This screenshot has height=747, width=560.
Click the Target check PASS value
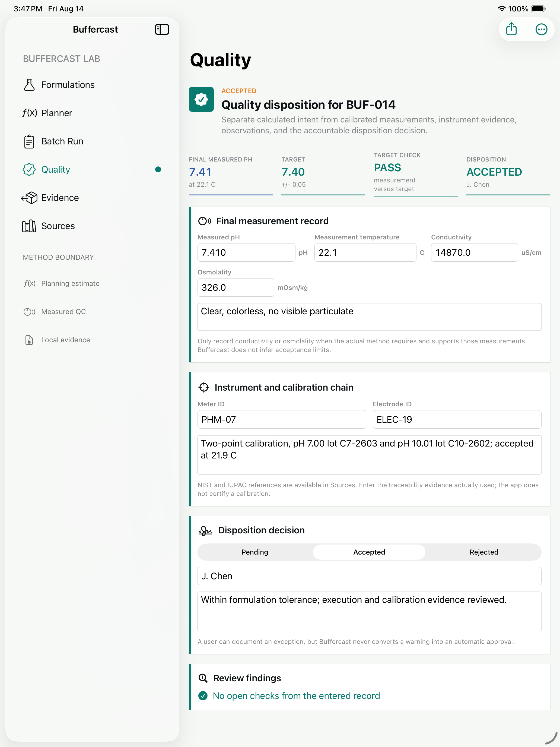click(387, 167)
